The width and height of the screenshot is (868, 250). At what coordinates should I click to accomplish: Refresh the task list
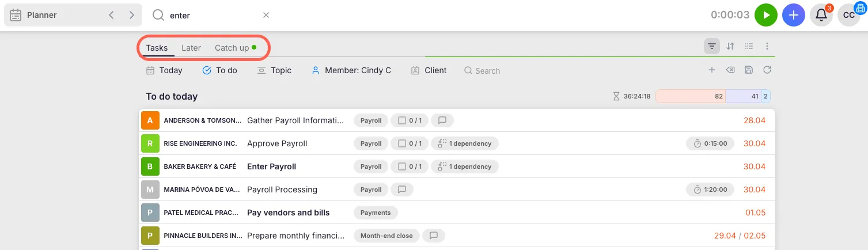point(767,70)
